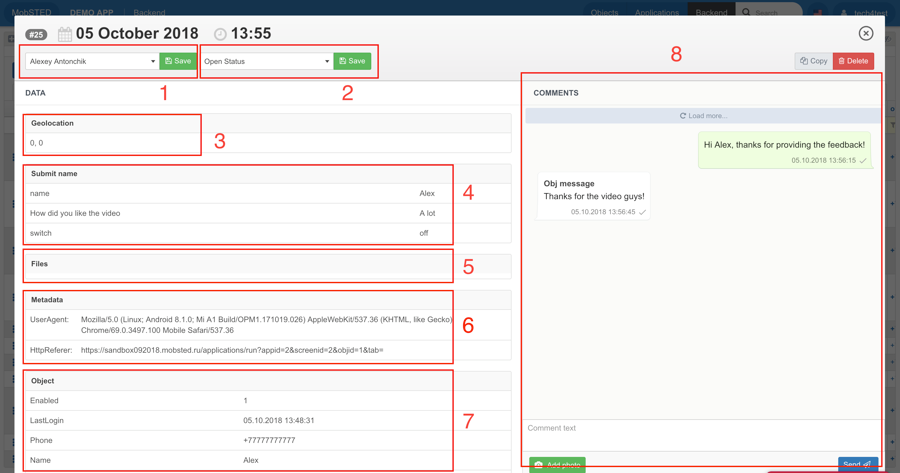Click the Copy button
The width and height of the screenshot is (900, 473).
click(813, 61)
